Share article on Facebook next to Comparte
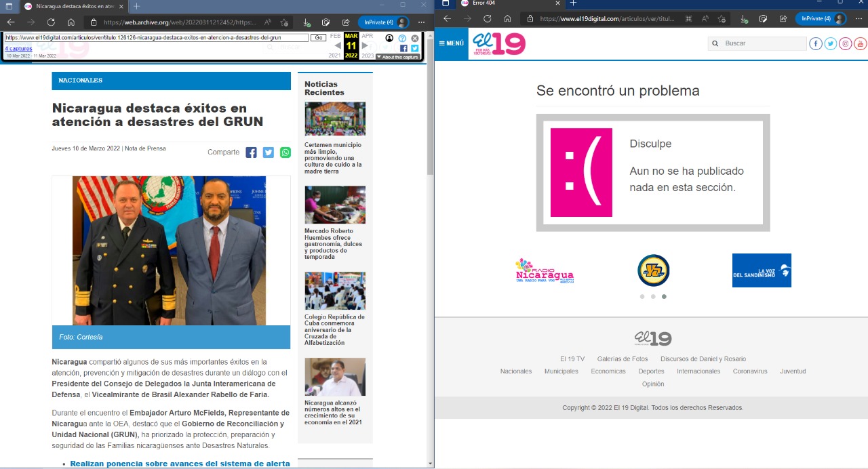This screenshot has height=469, width=868. pyautogui.click(x=251, y=152)
